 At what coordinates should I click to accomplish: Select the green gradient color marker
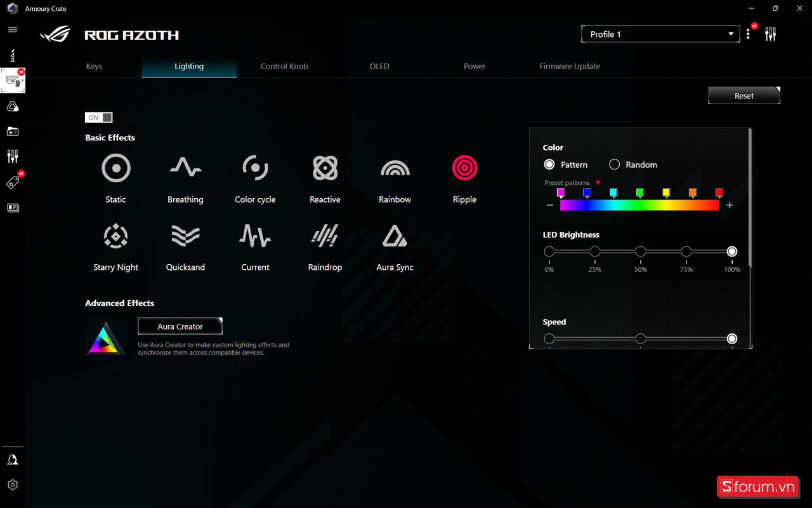640,193
